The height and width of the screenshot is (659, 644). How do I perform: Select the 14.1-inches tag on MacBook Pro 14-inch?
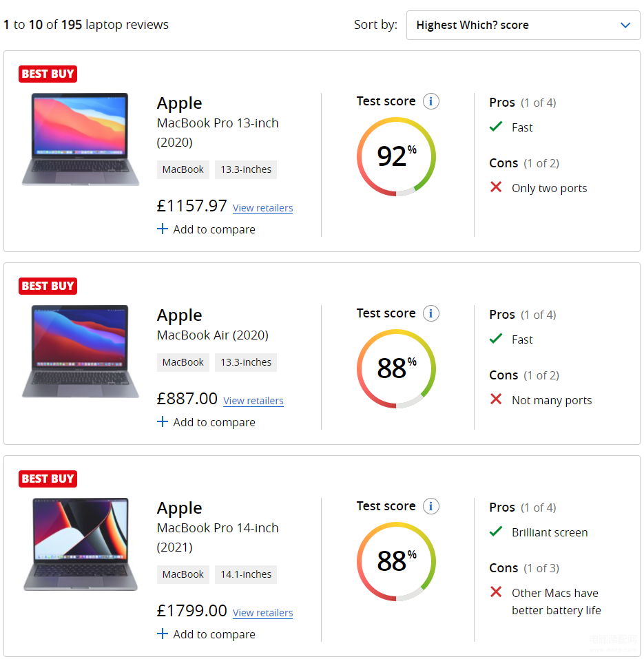246,574
